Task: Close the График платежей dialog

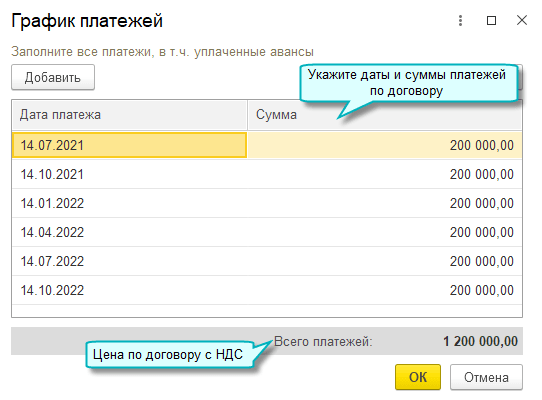Action: (522, 20)
